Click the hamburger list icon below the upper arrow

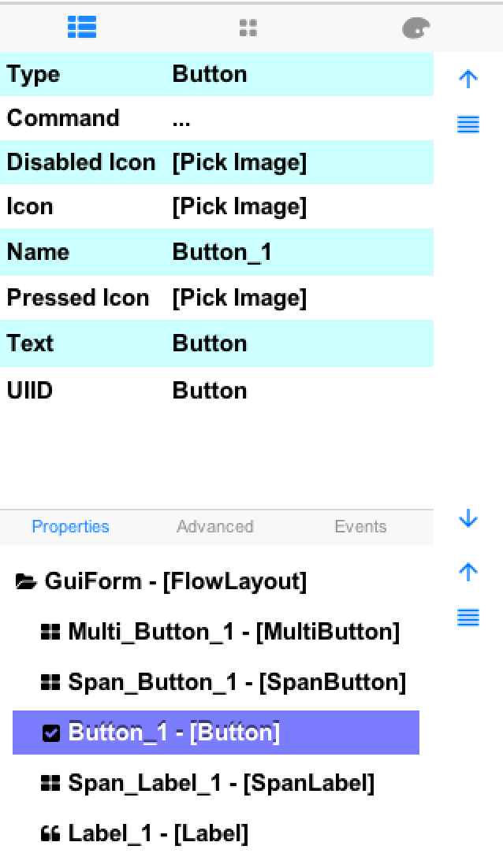pyautogui.click(x=468, y=124)
